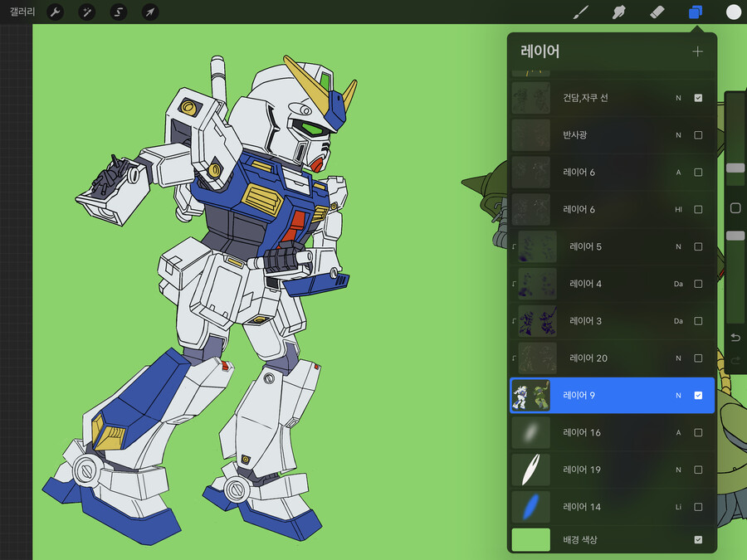Viewport: 747px width, 560px height.
Task: Open the HI blend mode of 레이어 6
Action: point(678,210)
